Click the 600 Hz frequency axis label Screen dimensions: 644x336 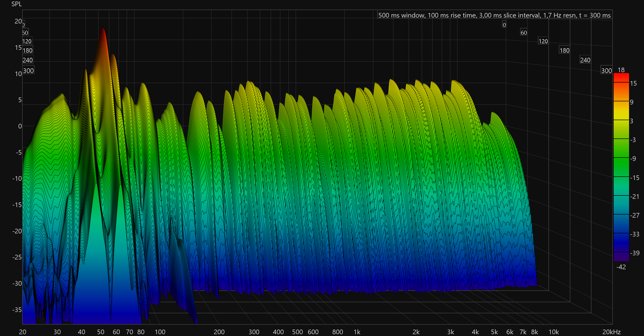tap(313, 332)
